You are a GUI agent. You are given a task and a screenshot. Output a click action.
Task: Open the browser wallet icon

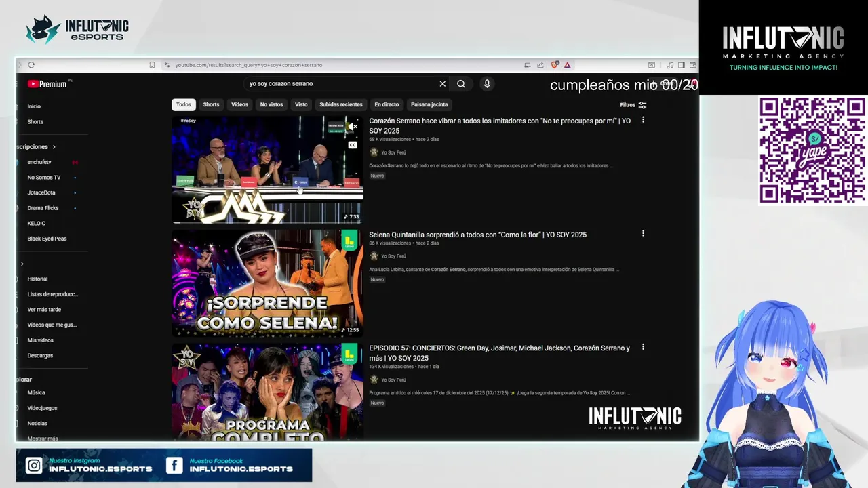[x=693, y=65]
